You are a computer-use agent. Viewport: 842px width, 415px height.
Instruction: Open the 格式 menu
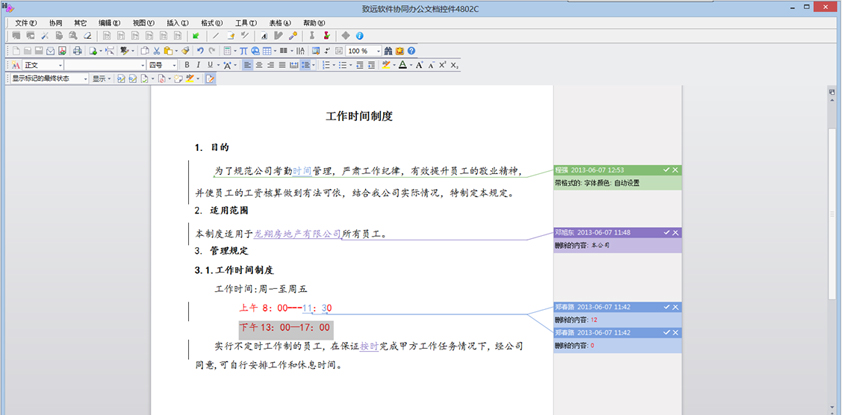coord(211,23)
